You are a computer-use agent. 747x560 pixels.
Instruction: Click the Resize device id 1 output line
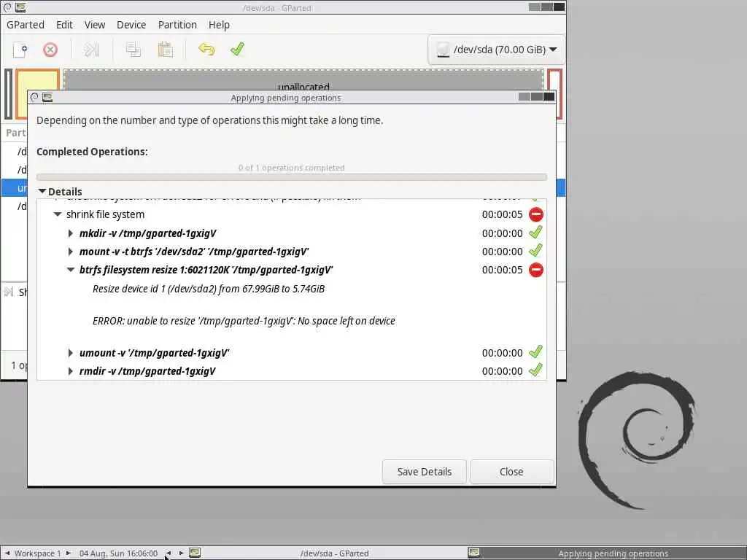tap(209, 289)
